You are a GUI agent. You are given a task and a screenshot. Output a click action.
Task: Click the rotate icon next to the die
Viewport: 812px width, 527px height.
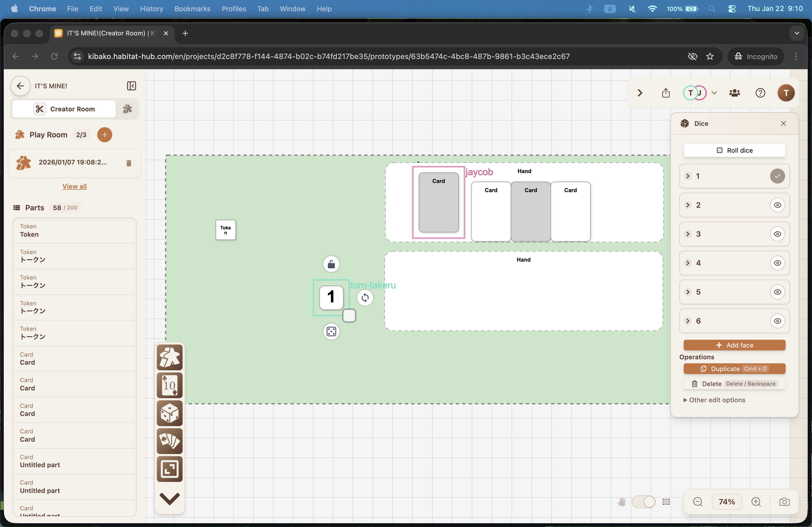click(365, 298)
